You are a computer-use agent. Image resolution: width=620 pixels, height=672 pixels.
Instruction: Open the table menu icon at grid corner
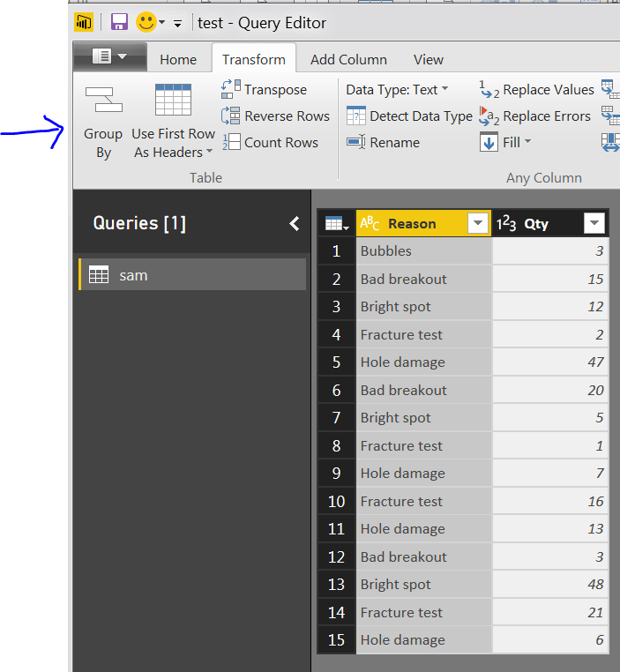point(337,223)
